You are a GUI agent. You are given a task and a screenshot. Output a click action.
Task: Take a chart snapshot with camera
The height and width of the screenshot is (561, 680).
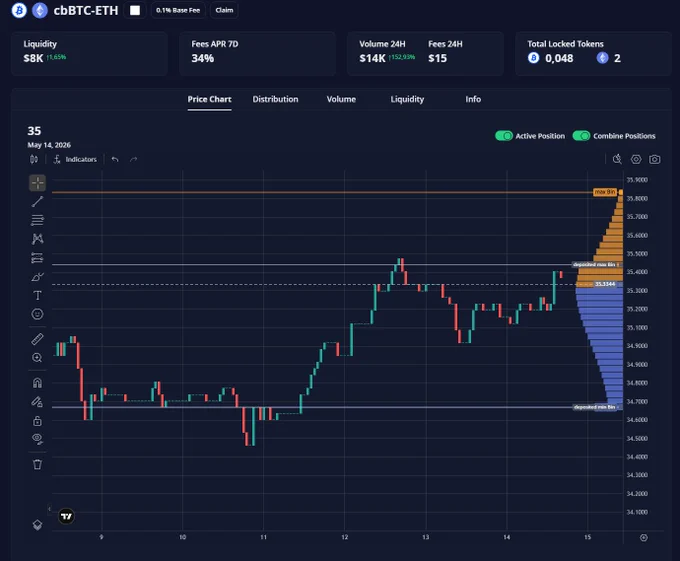pyautogui.click(x=654, y=159)
